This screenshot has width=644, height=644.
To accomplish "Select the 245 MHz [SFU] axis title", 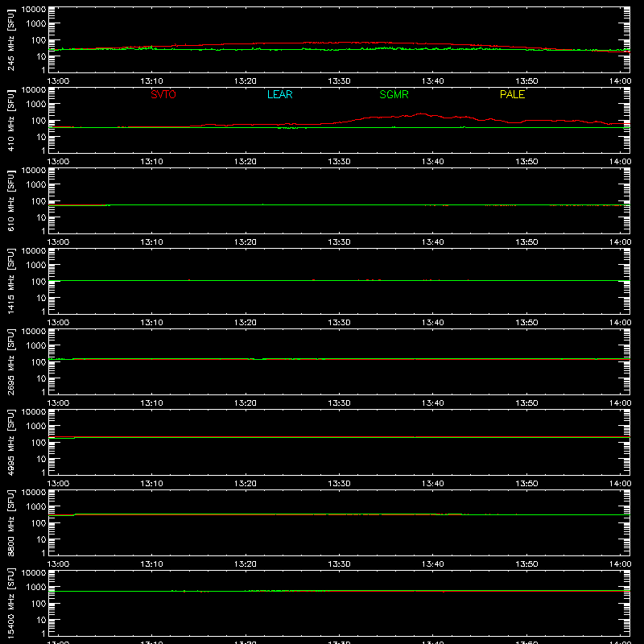I will (x=10, y=39).
